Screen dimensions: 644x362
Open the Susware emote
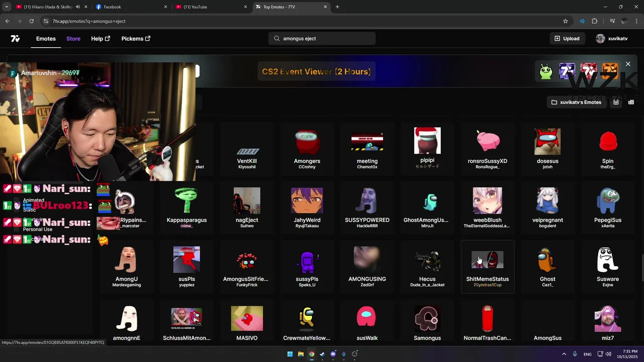point(608,267)
